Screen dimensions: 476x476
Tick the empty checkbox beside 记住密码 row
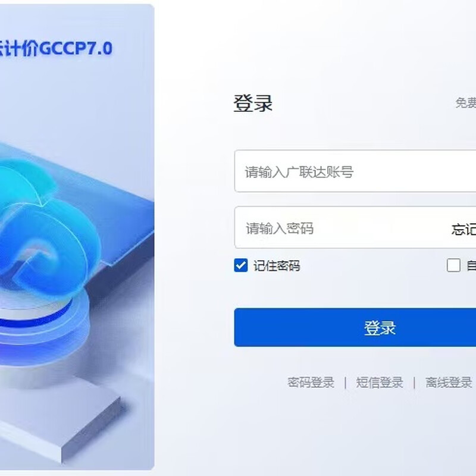point(453,265)
